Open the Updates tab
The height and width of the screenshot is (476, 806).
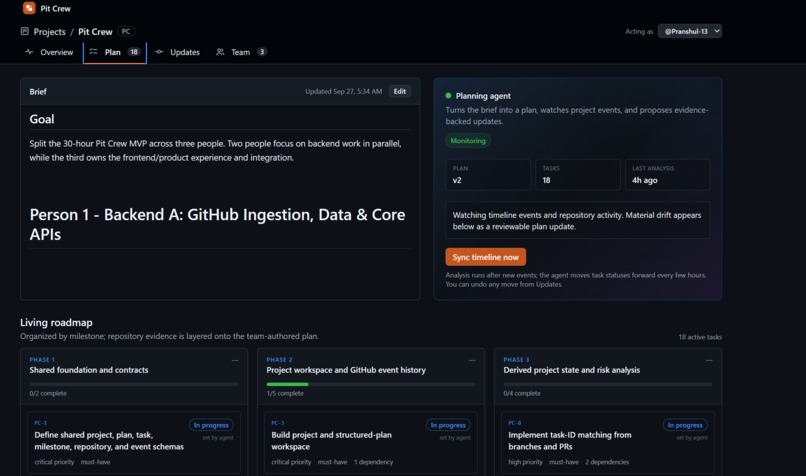pyautogui.click(x=177, y=52)
